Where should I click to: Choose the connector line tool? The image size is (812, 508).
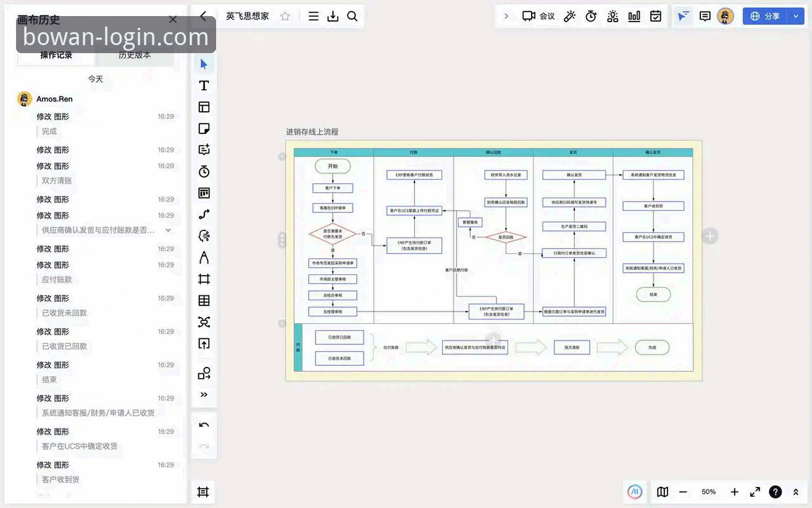204,214
